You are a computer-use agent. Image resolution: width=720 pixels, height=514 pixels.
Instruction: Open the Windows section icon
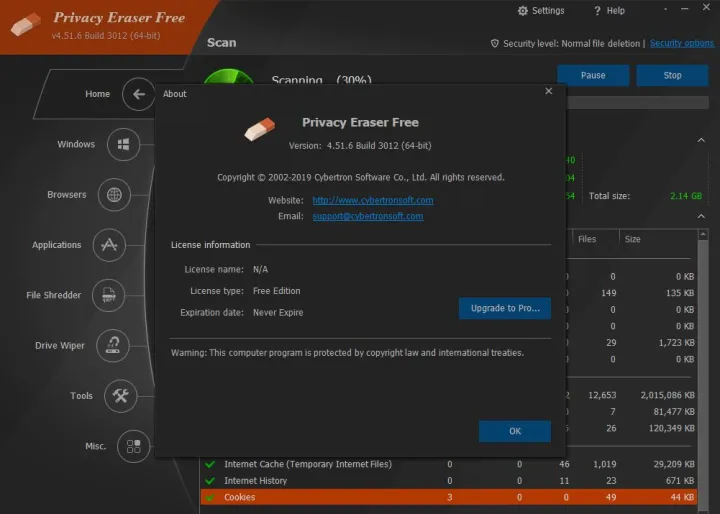(x=123, y=144)
